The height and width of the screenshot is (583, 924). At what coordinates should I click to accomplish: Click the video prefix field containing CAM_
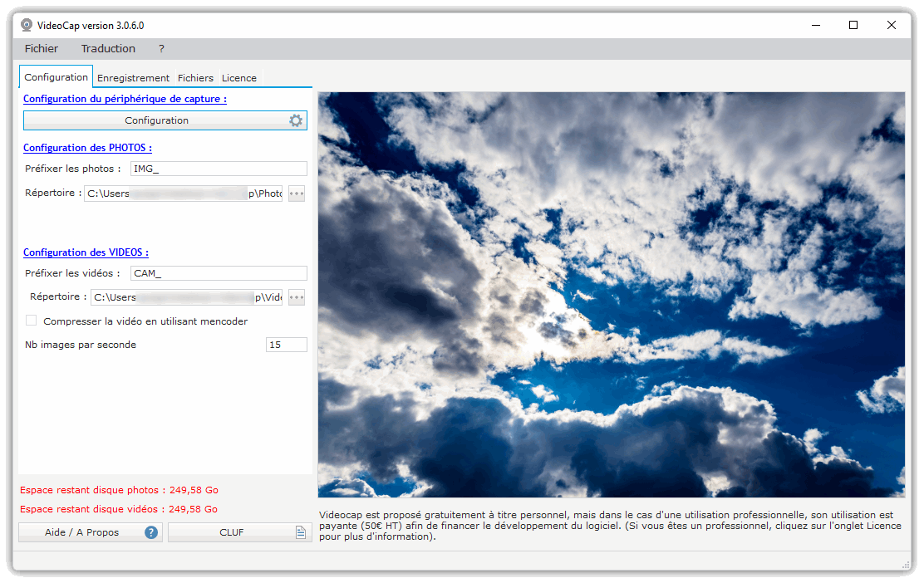tap(219, 273)
